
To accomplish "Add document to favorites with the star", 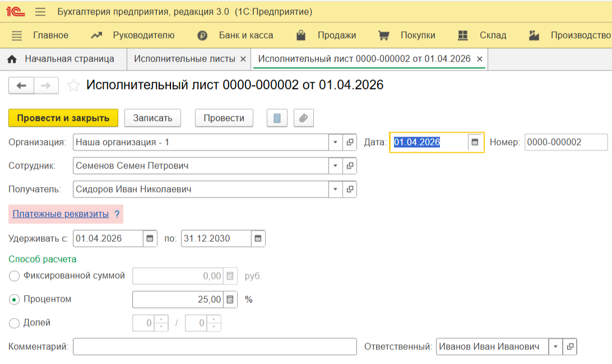I will tap(73, 86).
